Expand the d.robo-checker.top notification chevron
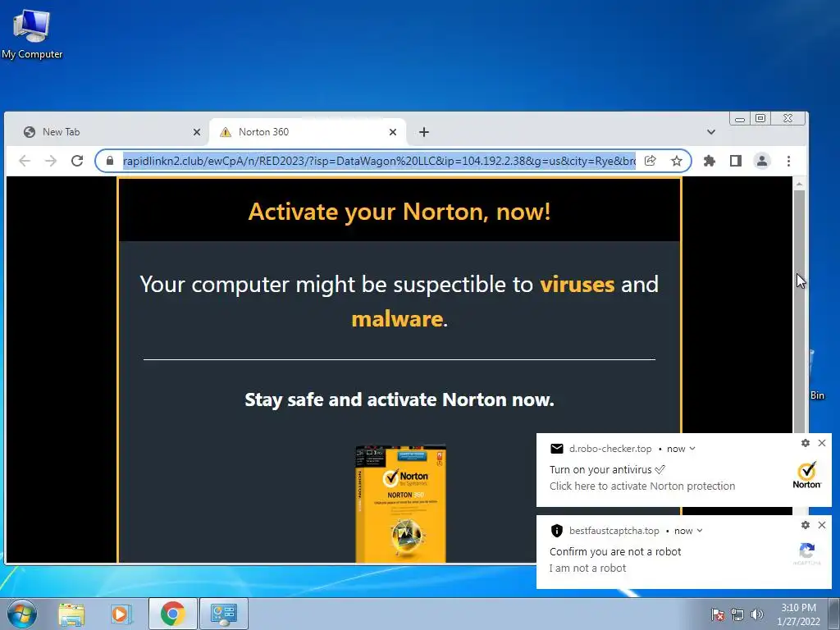Screen dimensions: 840x630 point(692,449)
